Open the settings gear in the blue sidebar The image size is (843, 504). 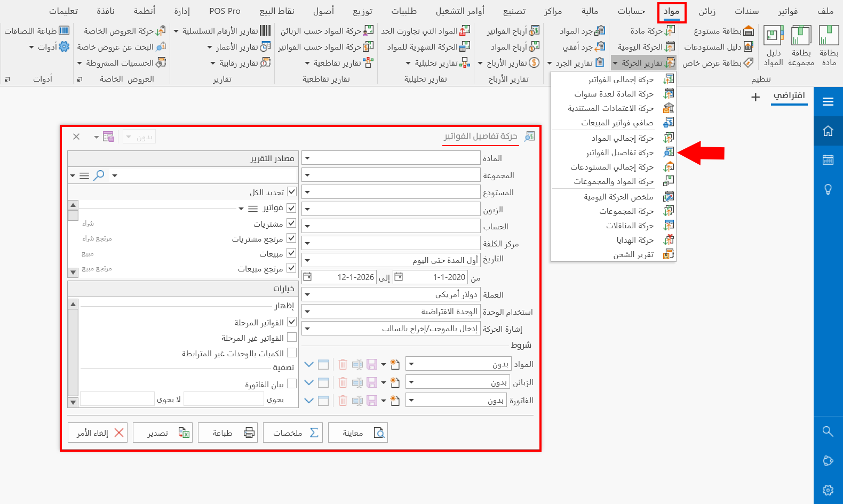(x=828, y=490)
